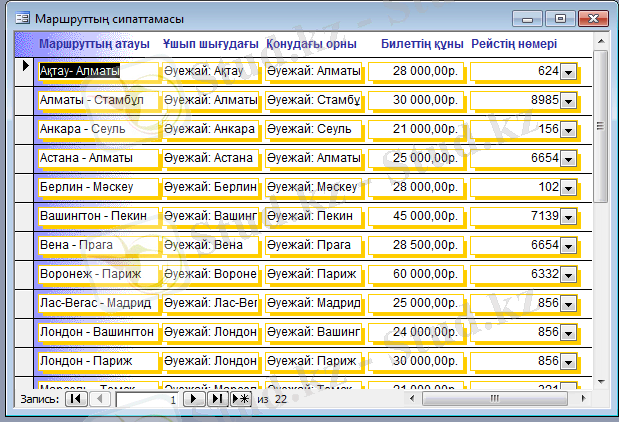Open the flight number dropdown showing 7139
This screenshot has width=619, height=422.
tap(568, 217)
